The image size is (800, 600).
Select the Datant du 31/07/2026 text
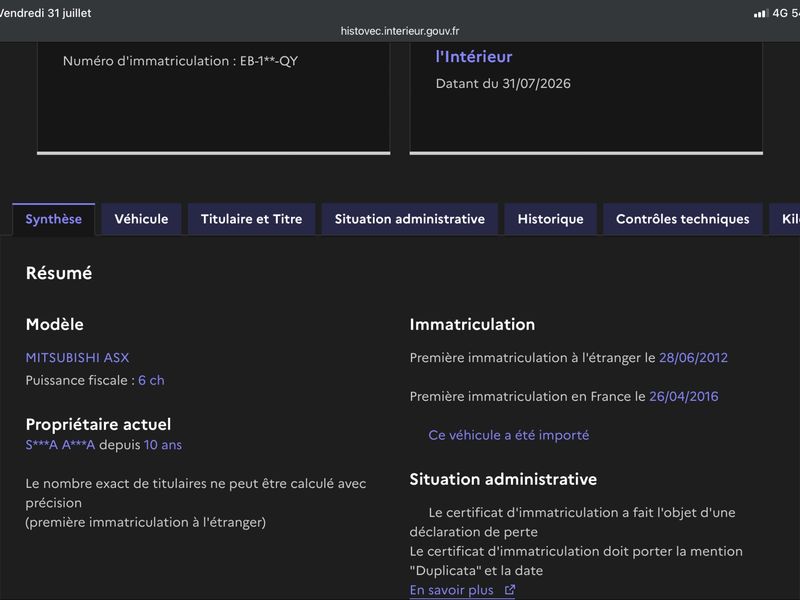(503, 84)
